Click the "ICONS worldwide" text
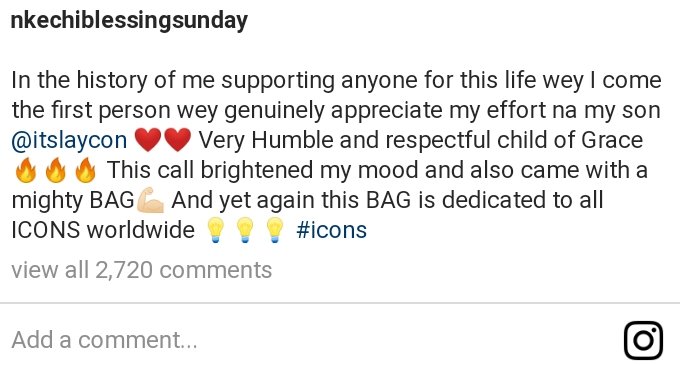 point(103,230)
